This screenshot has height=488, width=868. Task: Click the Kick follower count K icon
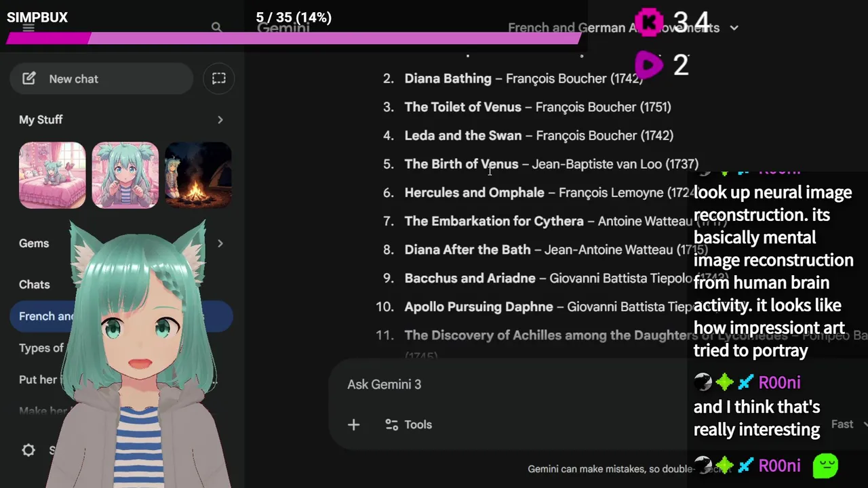649,22
